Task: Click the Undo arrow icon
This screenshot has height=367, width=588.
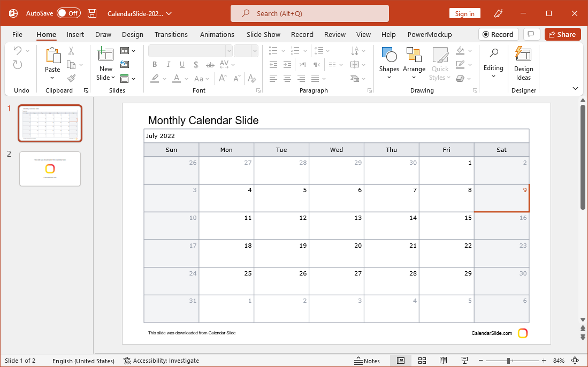Action: [17, 50]
